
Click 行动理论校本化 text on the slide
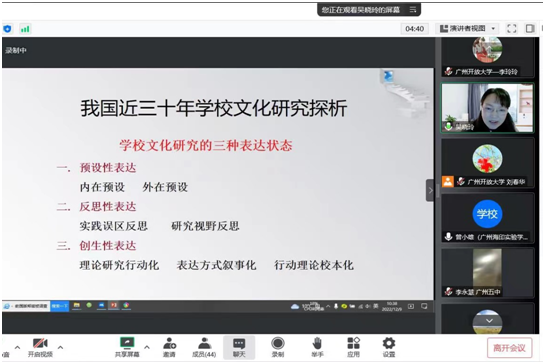(x=314, y=265)
